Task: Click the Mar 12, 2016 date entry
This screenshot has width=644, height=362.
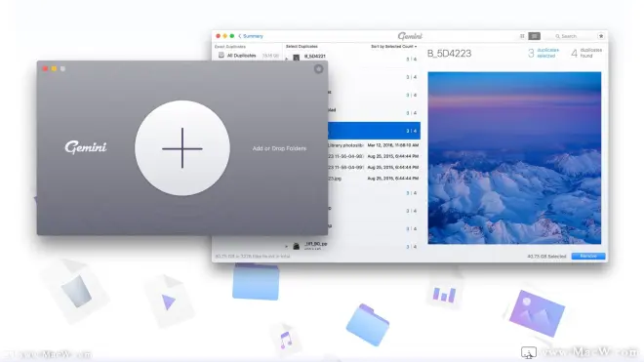Action: (392, 145)
